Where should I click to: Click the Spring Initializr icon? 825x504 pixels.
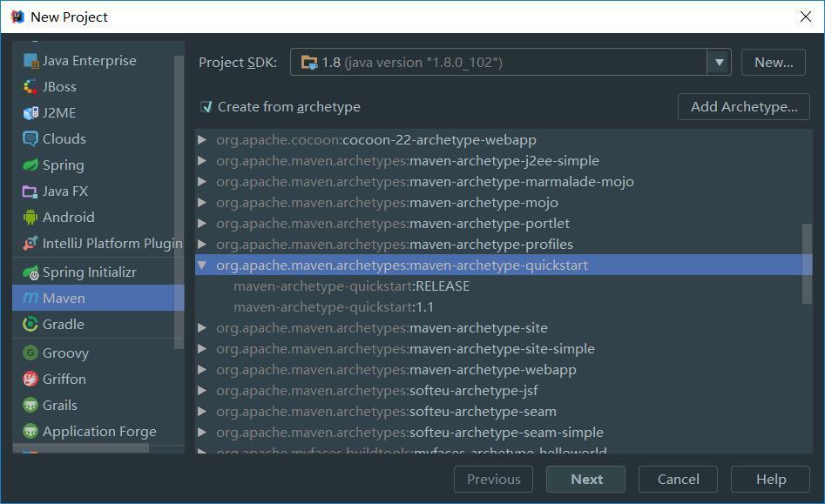(x=30, y=272)
